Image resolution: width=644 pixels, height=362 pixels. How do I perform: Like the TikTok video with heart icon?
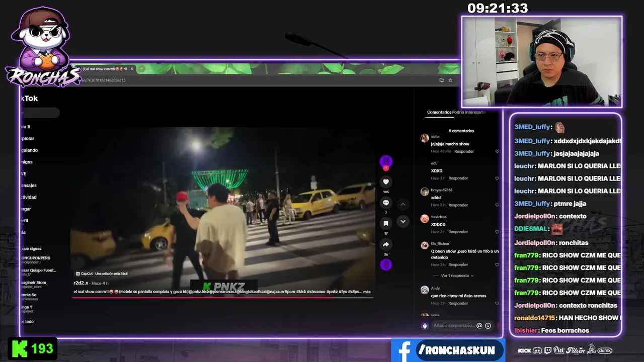(386, 182)
